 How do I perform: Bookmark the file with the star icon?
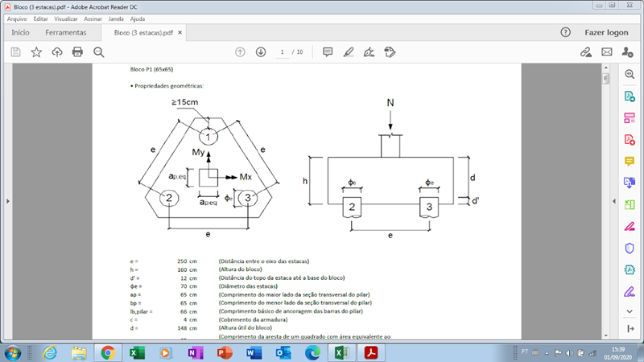point(36,52)
